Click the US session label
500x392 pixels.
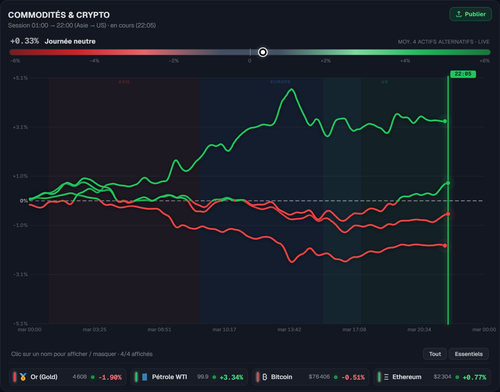(x=384, y=82)
